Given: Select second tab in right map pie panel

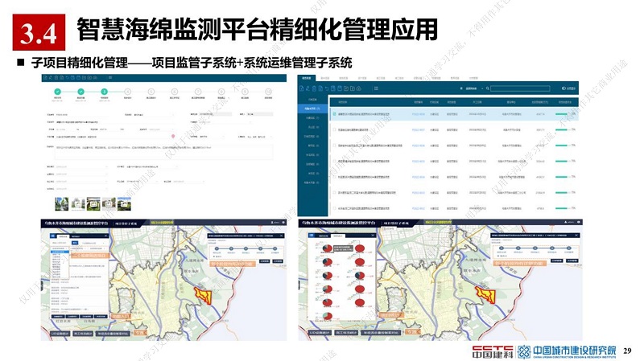Looking at the screenshot, I should (x=337, y=236).
